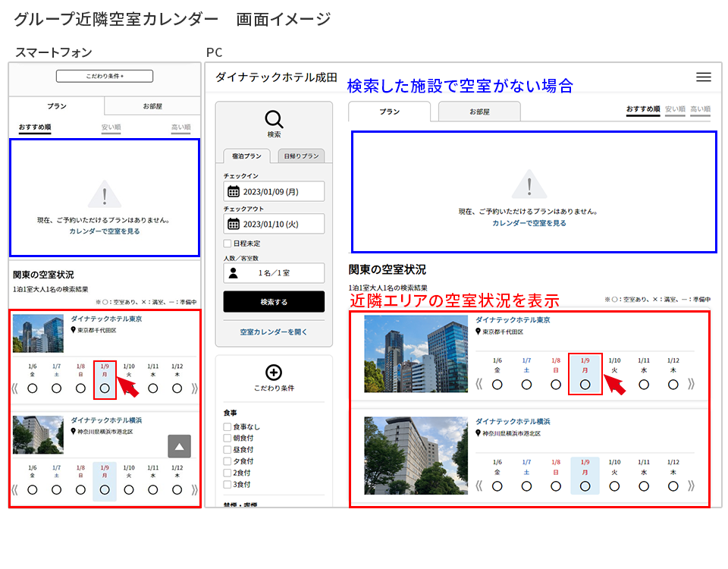The height and width of the screenshot is (569, 728).
Task: Sort by 高い順 in PC view
Action: [x=700, y=109]
